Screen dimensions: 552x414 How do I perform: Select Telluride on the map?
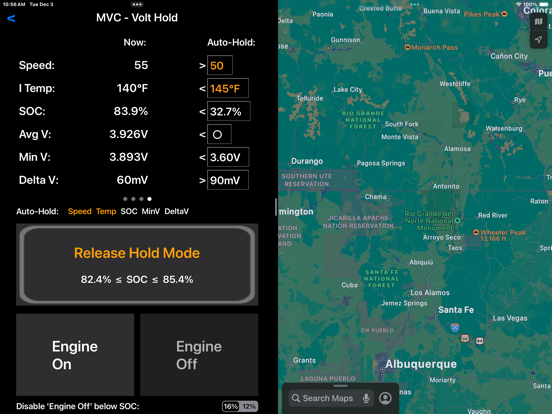click(310, 98)
